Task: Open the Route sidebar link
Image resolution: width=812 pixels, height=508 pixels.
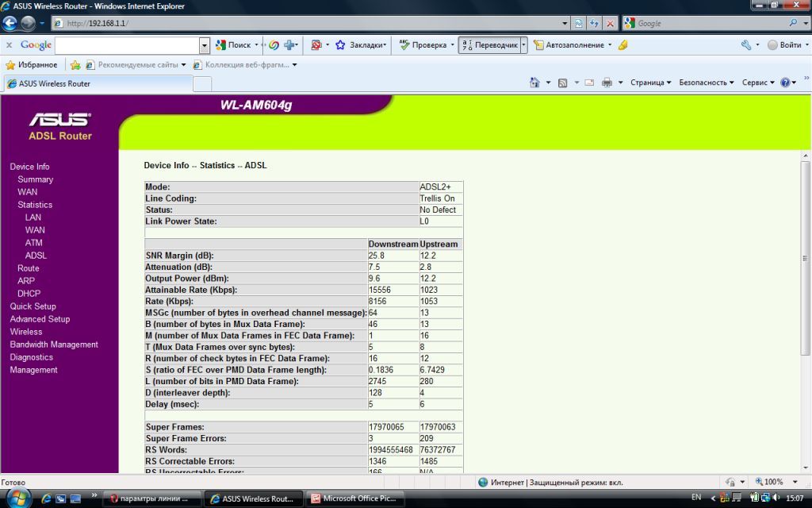Action: 28,268
